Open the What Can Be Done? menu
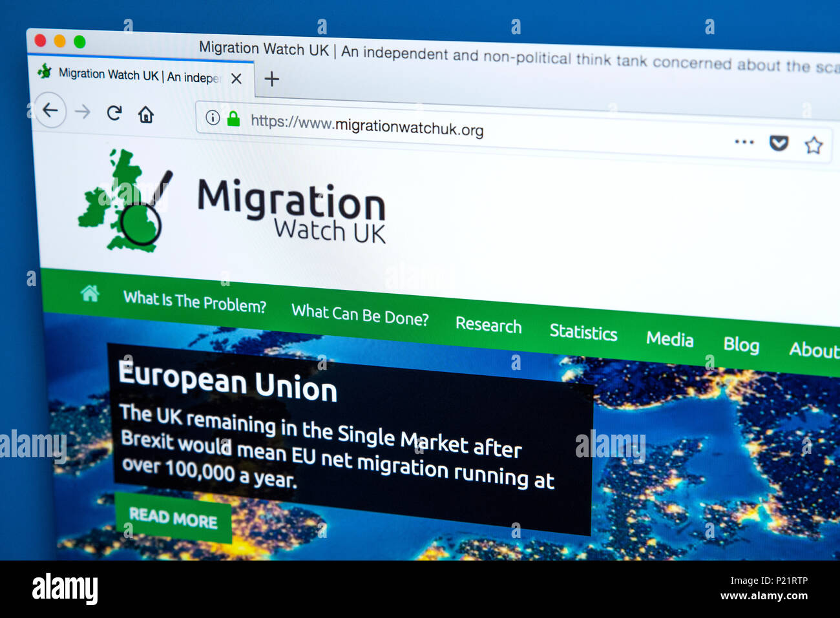The width and height of the screenshot is (840, 618). [x=360, y=314]
